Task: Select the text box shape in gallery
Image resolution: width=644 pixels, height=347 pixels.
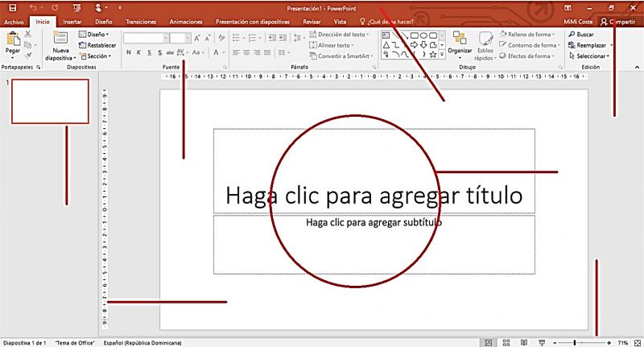Action: 386,35
